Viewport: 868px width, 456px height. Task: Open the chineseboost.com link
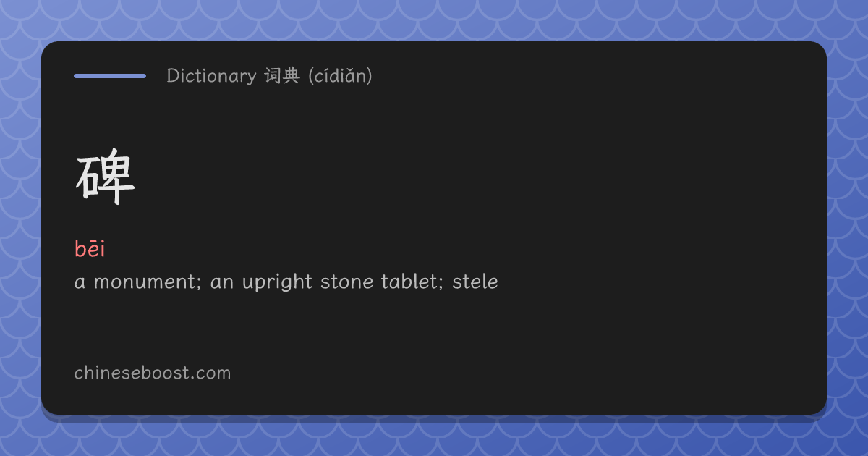pyautogui.click(x=153, y=373)
